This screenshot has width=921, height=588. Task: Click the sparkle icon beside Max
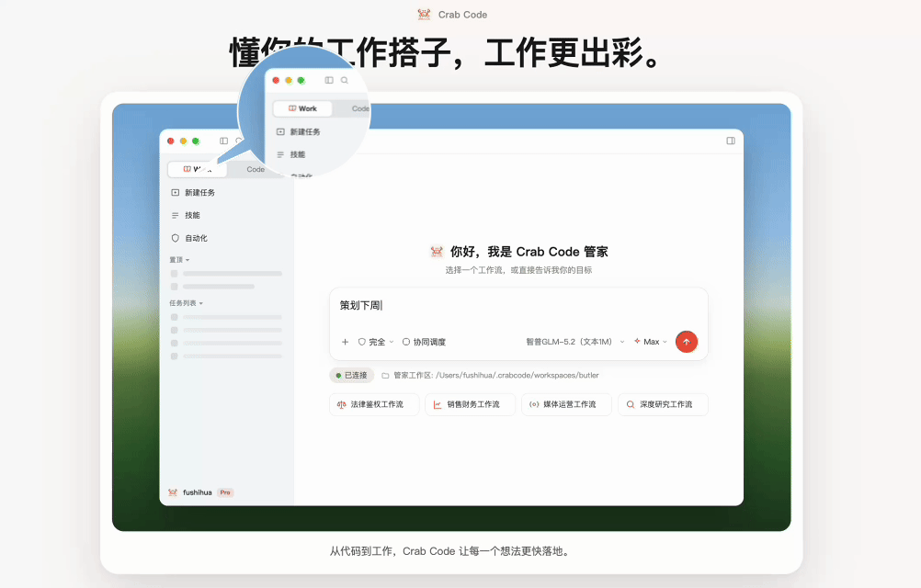(x=637, y=341)
